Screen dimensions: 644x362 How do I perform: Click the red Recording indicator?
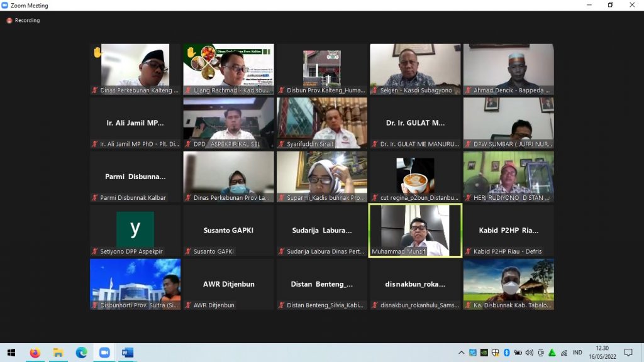[x=23, y=20]
